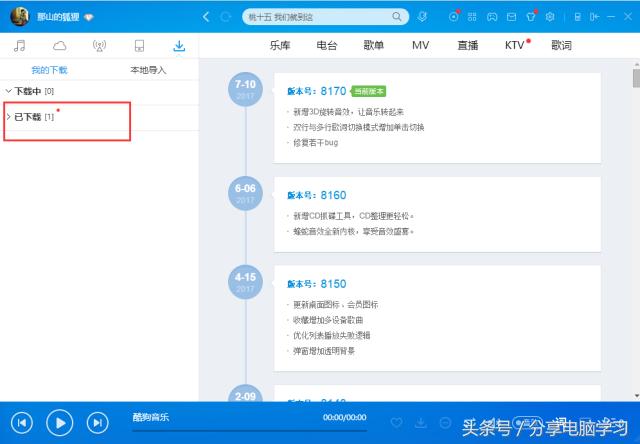Collapse the right panel icon
Image resolution: width=640 pixels, height=444 pixels.
594,17
